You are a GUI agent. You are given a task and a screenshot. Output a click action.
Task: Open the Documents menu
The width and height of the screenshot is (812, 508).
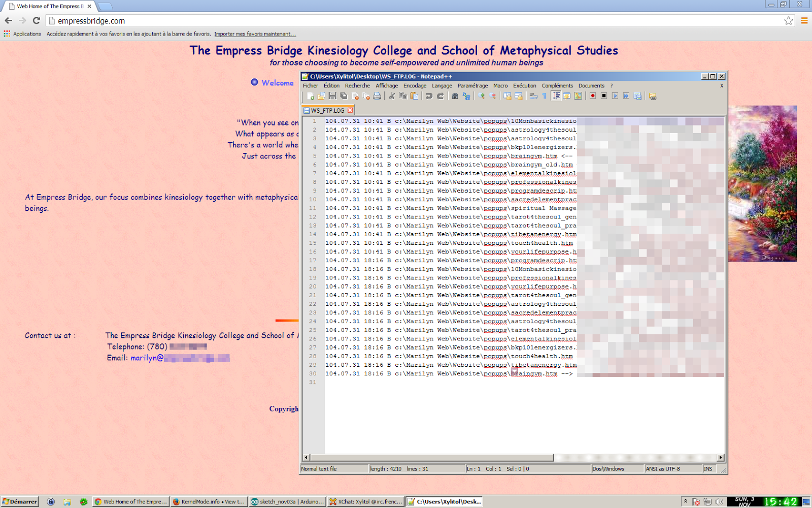click(591, 86)
